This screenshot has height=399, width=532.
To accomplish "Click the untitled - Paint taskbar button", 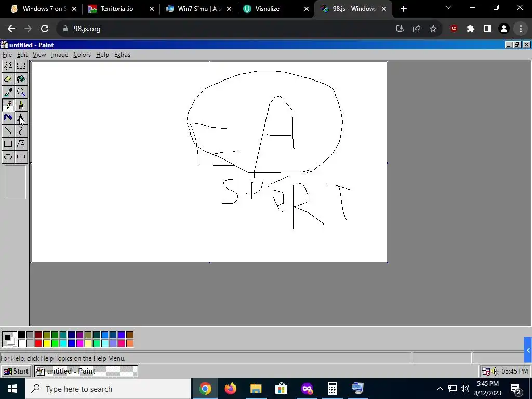I will pyautogui.click(x=86, y=371).
